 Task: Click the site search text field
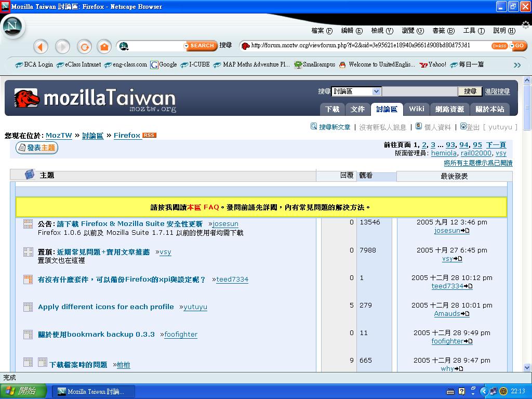pyautogui.click(x=420, y=91)
